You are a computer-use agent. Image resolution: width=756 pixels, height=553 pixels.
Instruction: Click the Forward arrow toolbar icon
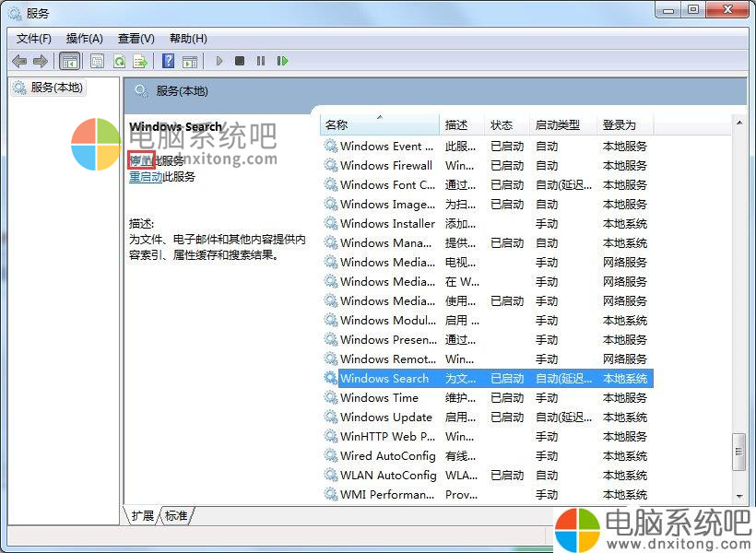tap(40, 61)
